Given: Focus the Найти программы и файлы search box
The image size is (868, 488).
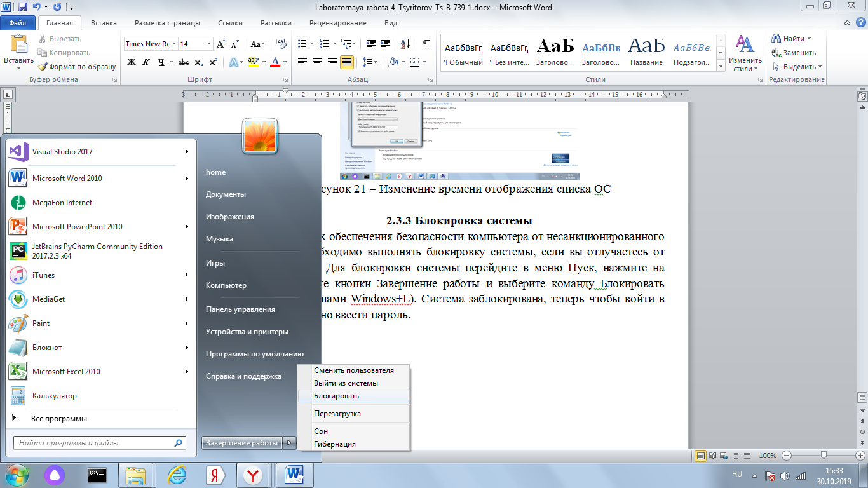Looking at the screenshot, I should (100, 443).
